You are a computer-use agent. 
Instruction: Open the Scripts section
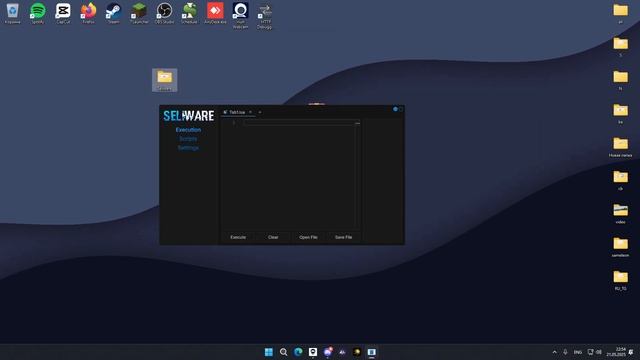pyautogui.click(x=188, y=139)
